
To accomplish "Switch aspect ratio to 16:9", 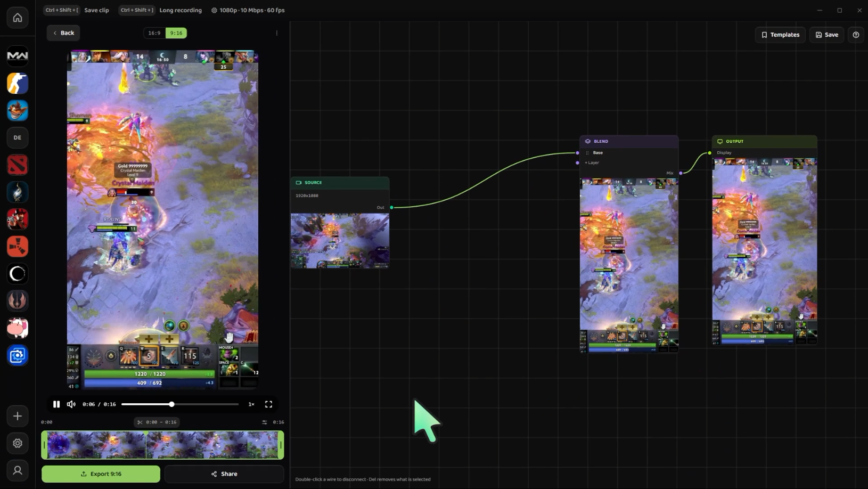I will click(154, 33).
